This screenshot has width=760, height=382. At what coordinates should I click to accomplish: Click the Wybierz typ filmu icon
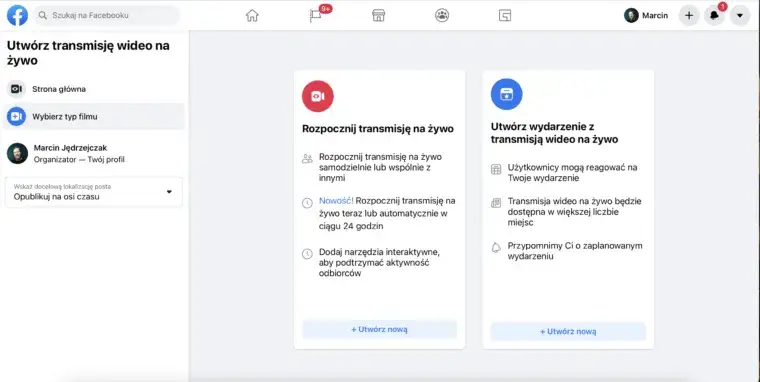pyautogui.click(x=16, y=116)
